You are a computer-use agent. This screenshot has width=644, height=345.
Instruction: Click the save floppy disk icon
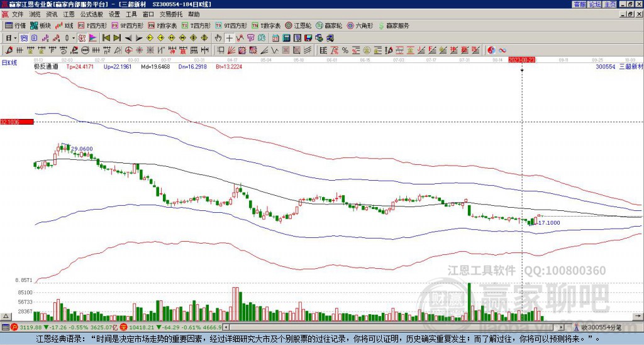tap(308, 38)
